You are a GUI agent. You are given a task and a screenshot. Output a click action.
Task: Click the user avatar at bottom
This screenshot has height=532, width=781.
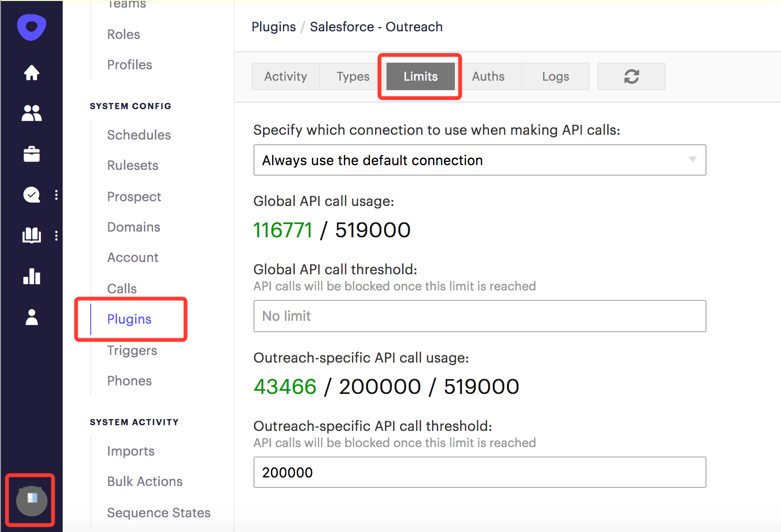coord(32,501)
